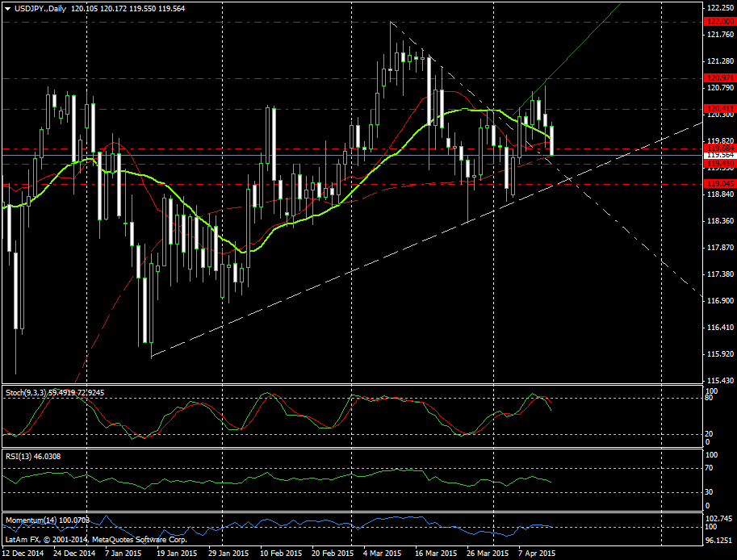The height and width of the screenshot is (560, 737).
Task: Click the 4 Mar 2015 date label
Action: tap(383, 554)
